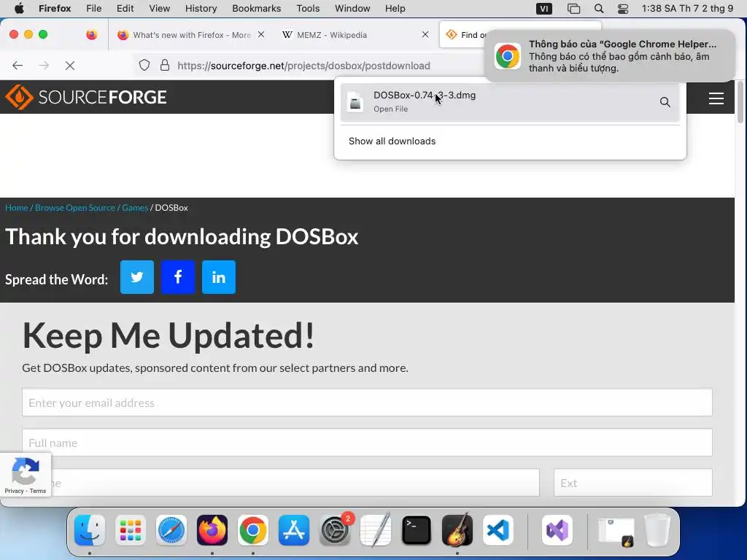Stop page loading with the X button
The height and width of the screenshot is (560, 747).
point(70,65)
